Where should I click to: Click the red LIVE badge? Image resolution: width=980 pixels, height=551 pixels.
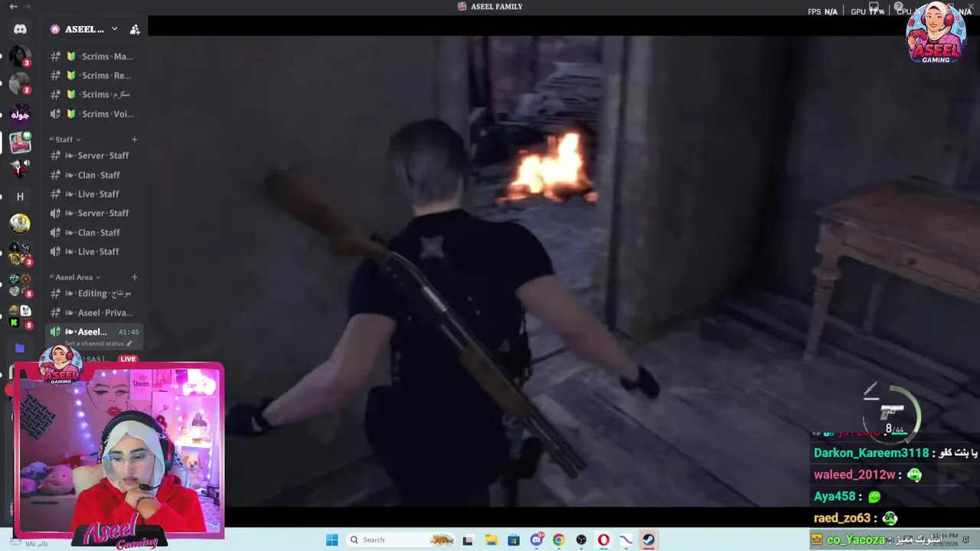pos(128,359)
